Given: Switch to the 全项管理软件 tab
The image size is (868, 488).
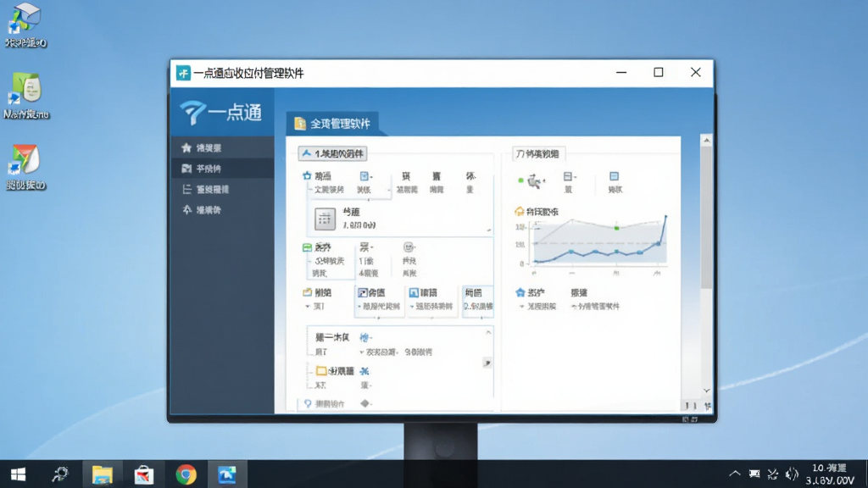Looking at the screenshot, I should point(332,124).
